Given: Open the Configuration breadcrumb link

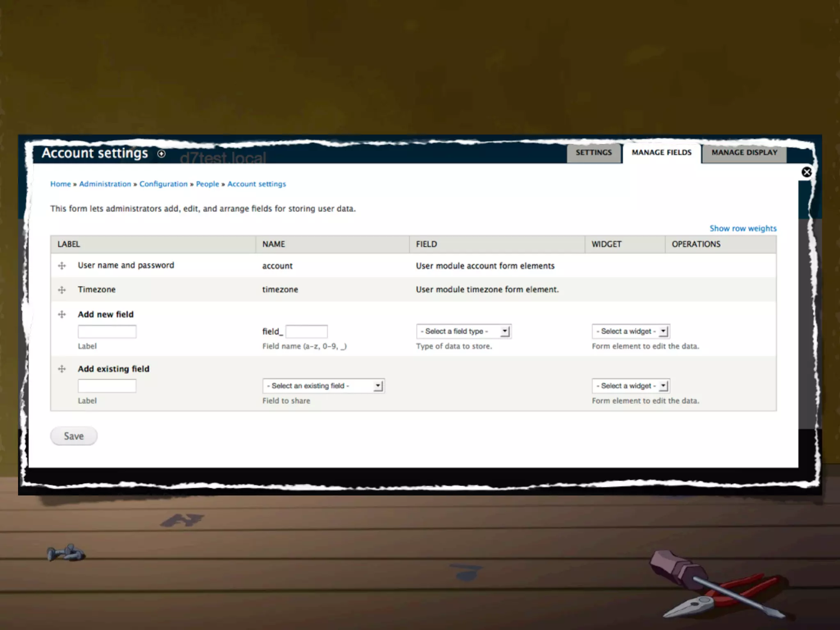Looking at the screenshot, I should 163,184.
